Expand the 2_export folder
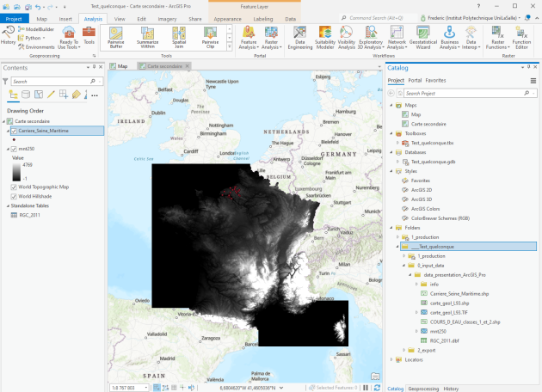The width and height of the screenshot is (542, 392). (403, 350)
